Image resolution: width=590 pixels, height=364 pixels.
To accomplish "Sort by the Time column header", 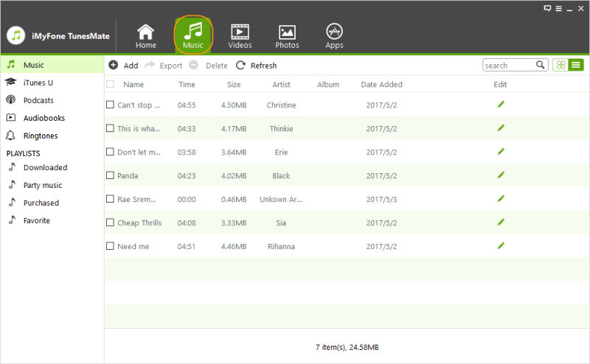I will 187,84.
